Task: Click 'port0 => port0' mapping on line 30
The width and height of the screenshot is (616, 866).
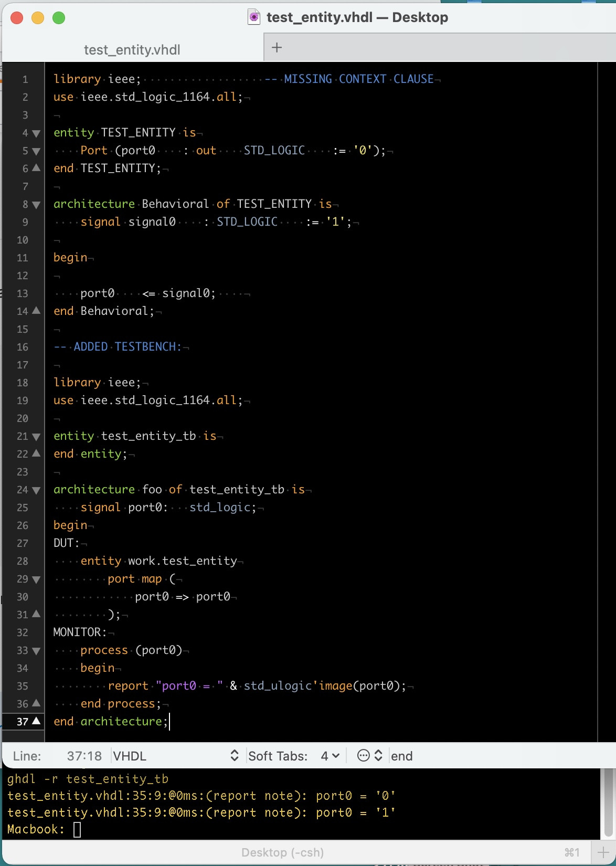Action: tap(183, 597)
